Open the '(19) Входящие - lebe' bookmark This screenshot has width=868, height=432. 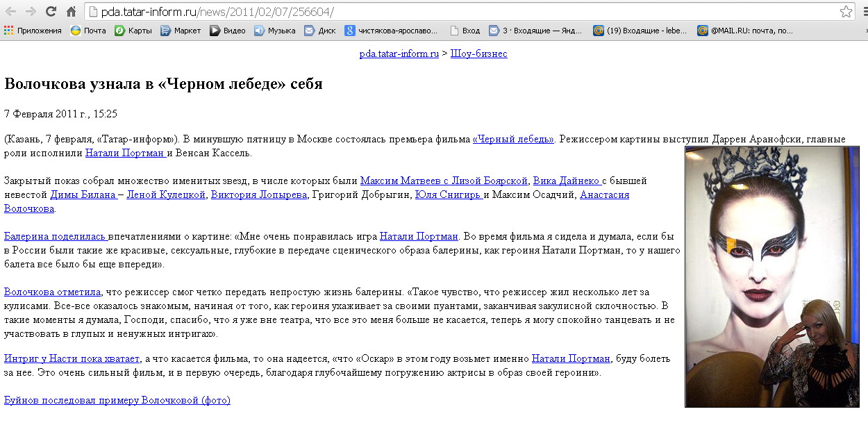click(x=640, y=31)
